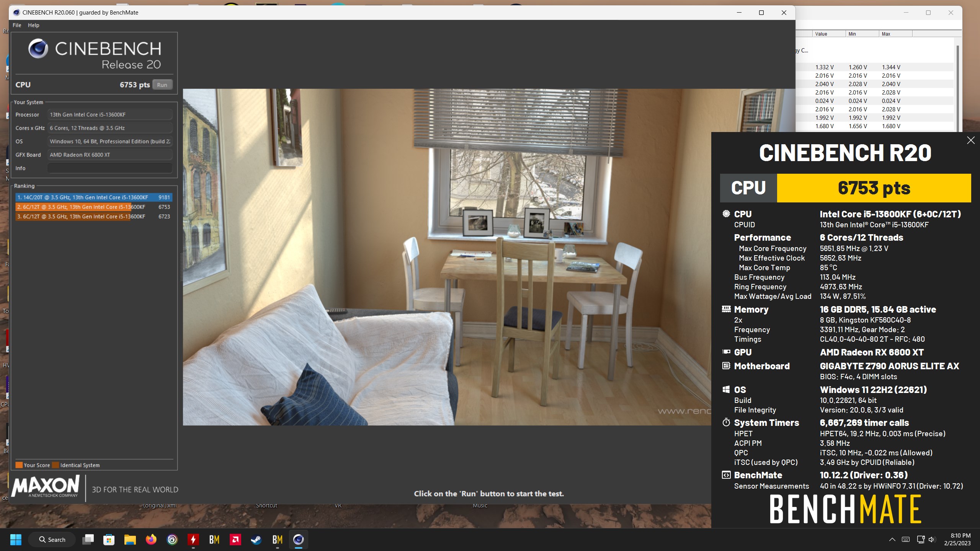The height and width of the screenshot is (551, 980).
Task: Select ranking entry with score 6753
Action: [94, 207]
